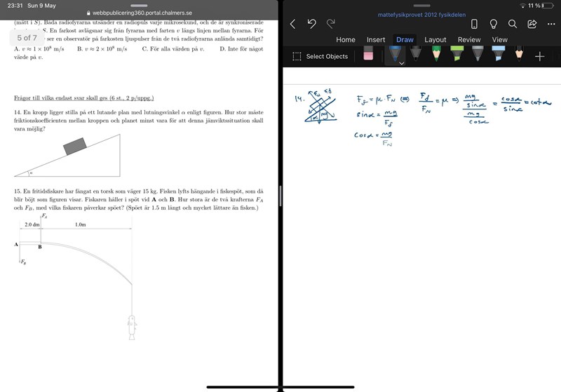Select the pink eraser tool

click(368, 55)
